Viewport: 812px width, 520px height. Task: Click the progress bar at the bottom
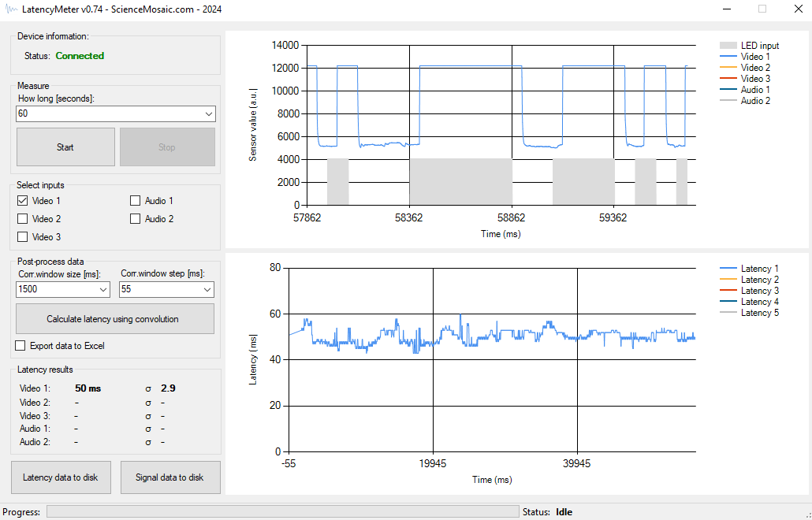coord(283,511)
